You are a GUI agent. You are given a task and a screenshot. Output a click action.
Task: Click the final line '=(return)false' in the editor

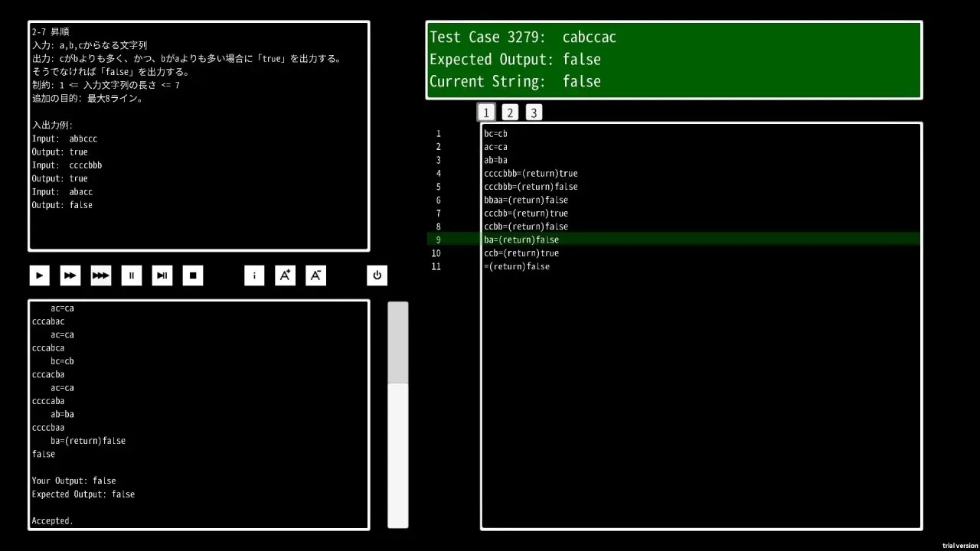coord(517,266)
